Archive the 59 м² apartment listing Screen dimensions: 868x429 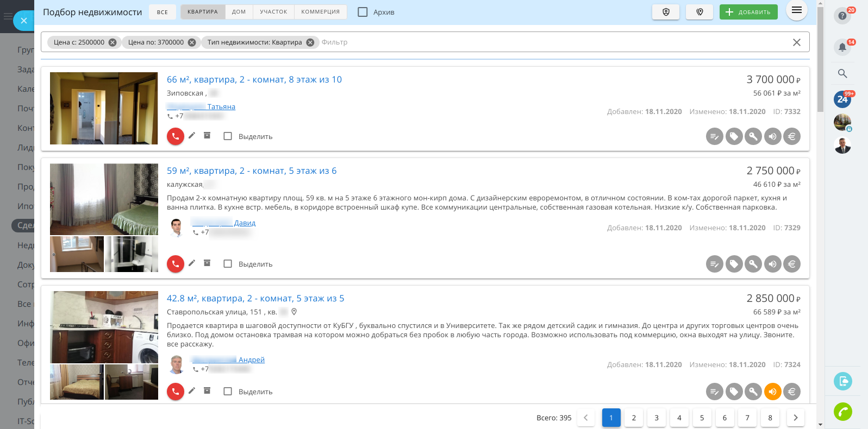(207, 263)
